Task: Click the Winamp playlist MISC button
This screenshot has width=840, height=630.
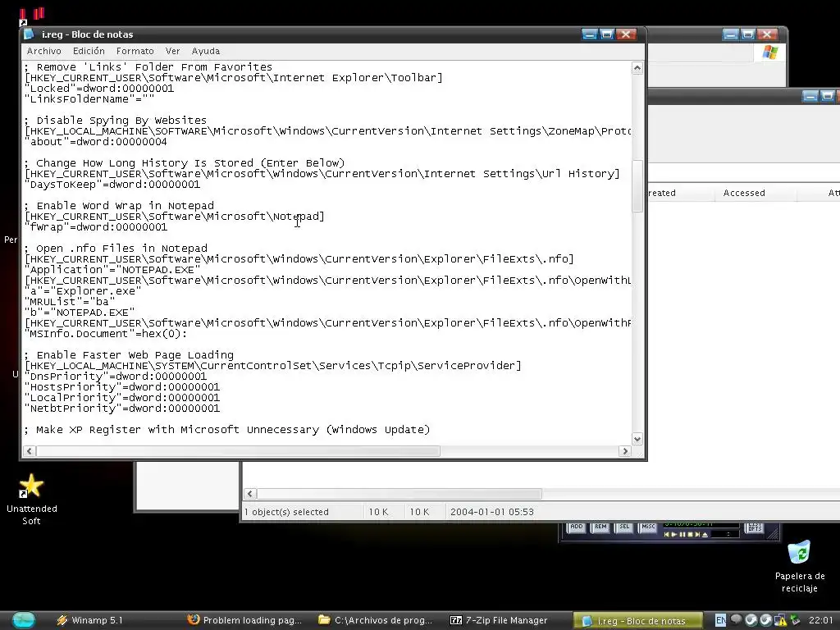Action: click(648, 527)
